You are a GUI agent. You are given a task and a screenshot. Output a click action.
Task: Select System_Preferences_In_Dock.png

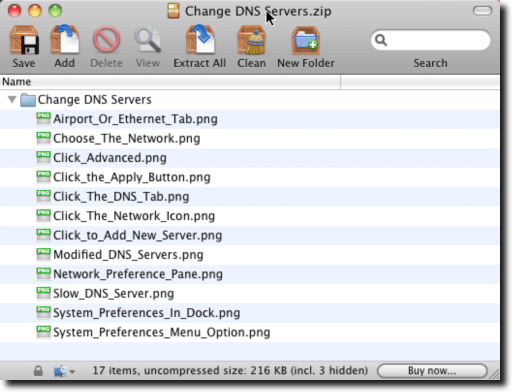coord(250,313)
